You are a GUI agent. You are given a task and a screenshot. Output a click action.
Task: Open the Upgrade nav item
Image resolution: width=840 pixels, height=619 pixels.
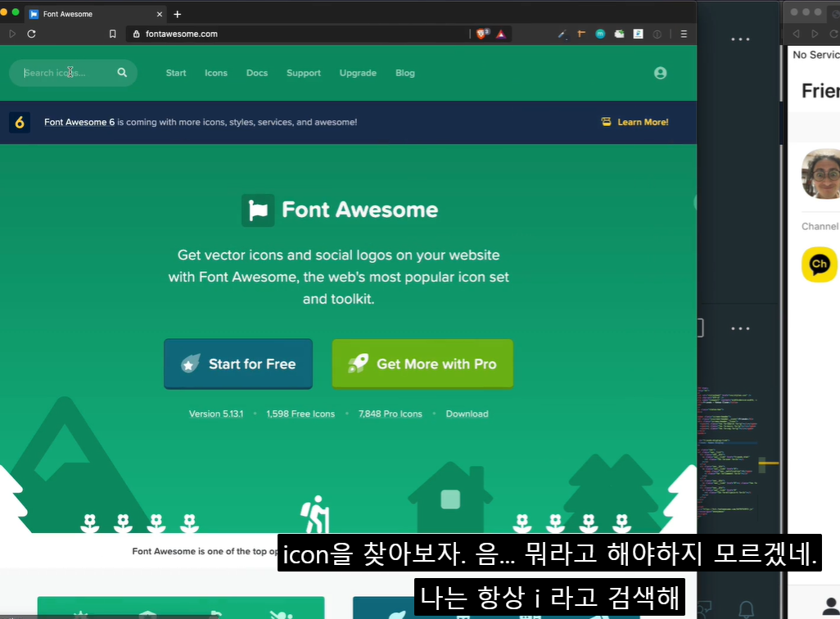[x=358, y=73]
